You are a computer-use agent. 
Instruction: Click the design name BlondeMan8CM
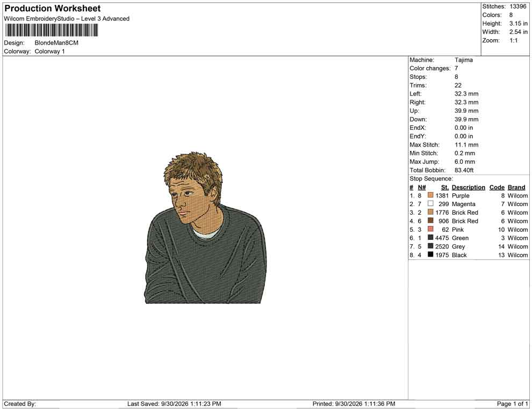click(x=56, y=43)
